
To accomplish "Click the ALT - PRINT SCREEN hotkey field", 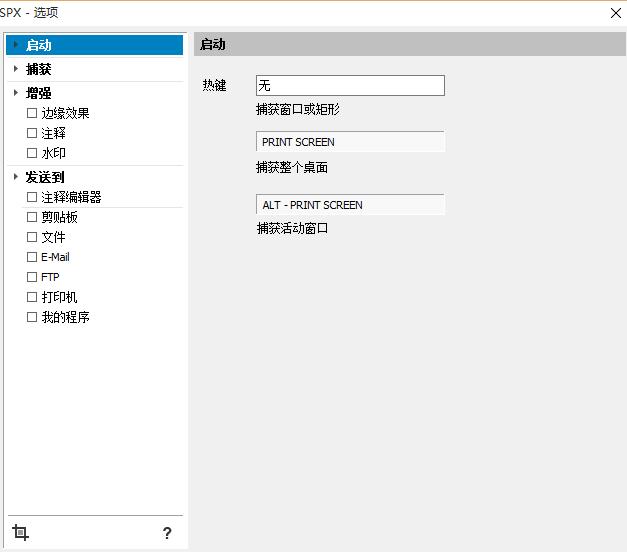I will (x=350, y=205).
